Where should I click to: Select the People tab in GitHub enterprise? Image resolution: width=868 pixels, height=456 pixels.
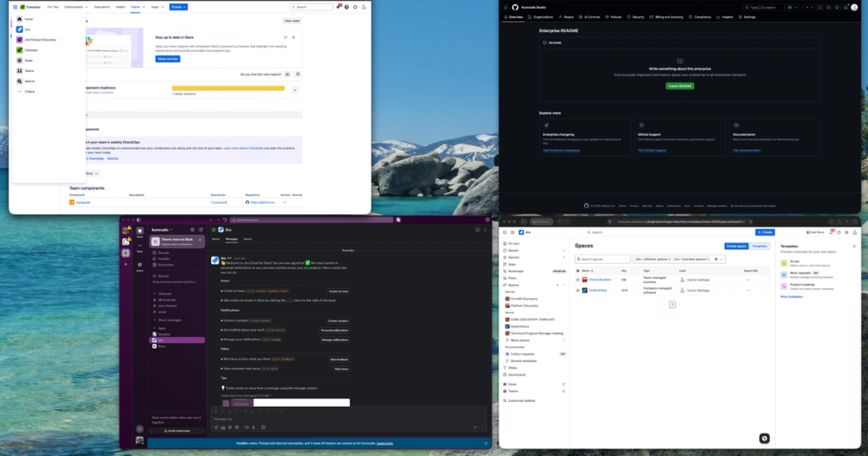566,17
